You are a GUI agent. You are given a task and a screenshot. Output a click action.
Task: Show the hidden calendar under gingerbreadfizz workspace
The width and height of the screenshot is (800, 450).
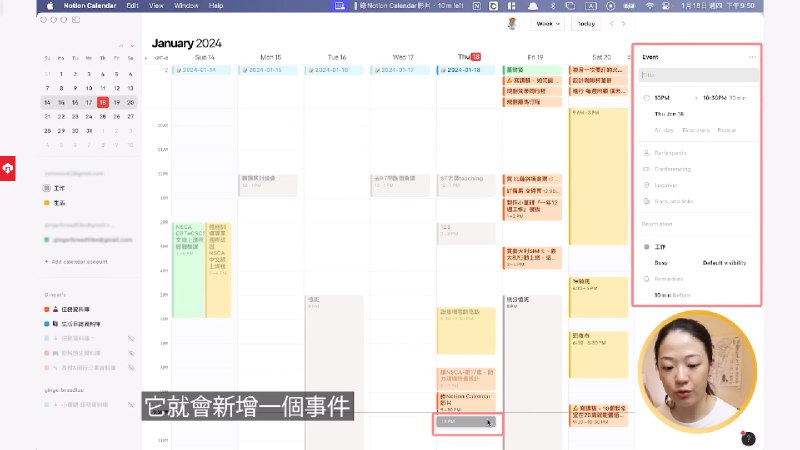pyautogui.click(x=131, y=405)
